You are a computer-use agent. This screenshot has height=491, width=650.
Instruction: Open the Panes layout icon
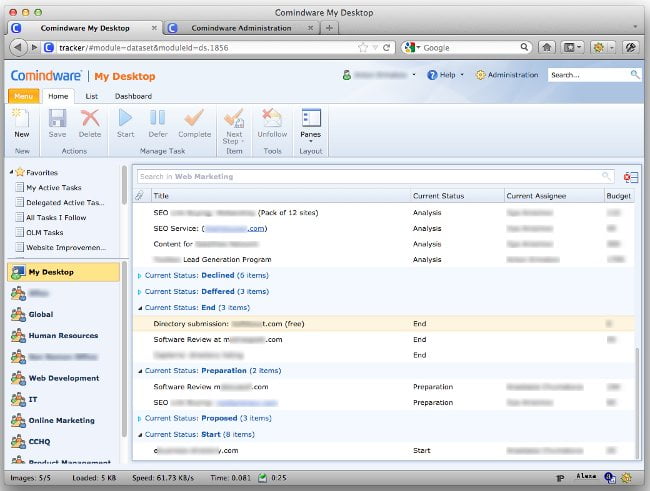click(311, 118)
